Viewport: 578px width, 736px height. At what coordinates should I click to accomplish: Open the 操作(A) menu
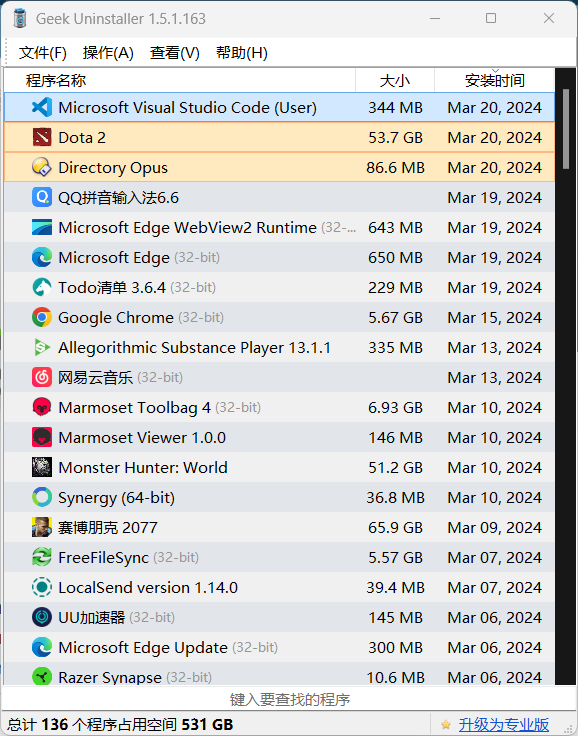[x=108, y=53]
